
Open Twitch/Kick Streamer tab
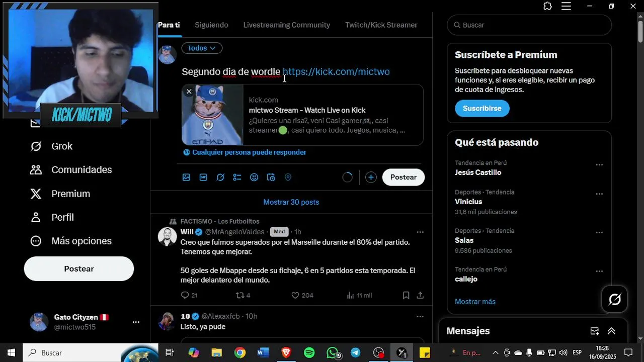pyautogui.click(x=381, y=25)
